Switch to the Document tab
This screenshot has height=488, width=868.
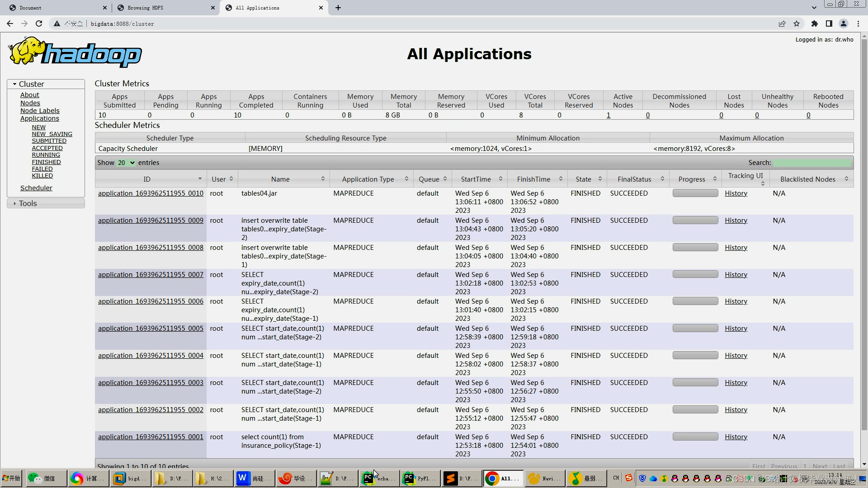coord(31,8)
